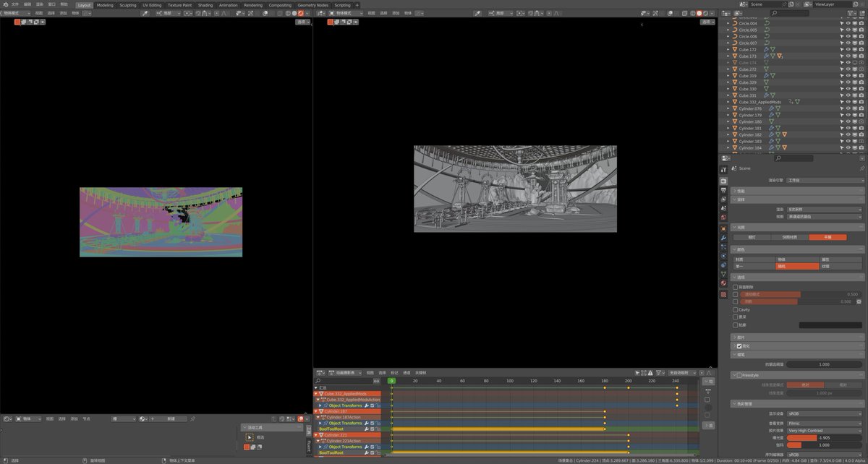868x464 pixels.
Task: Expand Object Transforms under Cylinder.221Action
Action: (x=320, y=447)
